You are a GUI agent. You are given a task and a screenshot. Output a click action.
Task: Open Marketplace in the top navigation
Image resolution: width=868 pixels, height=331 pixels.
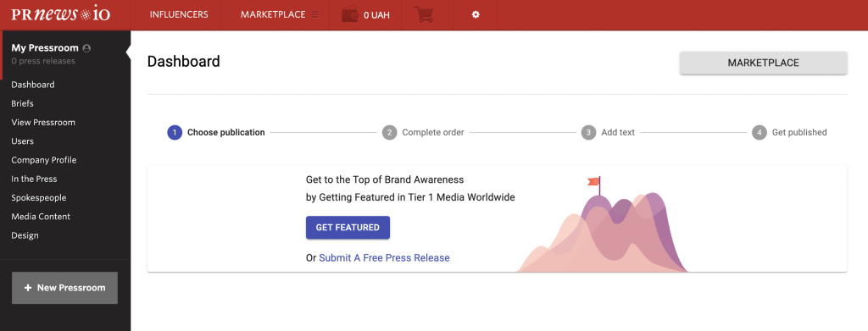273,15
